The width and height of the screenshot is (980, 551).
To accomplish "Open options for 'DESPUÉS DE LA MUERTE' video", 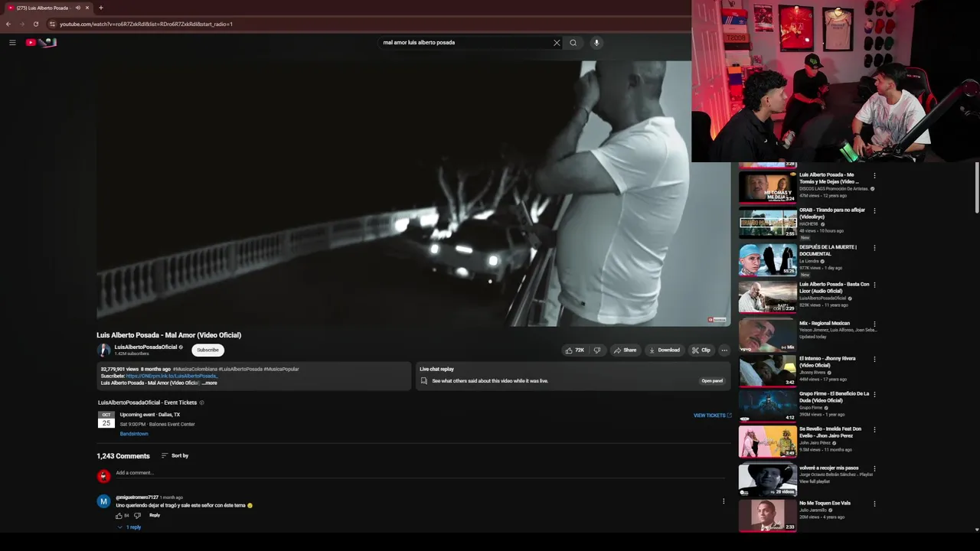I will click(874, 248).
